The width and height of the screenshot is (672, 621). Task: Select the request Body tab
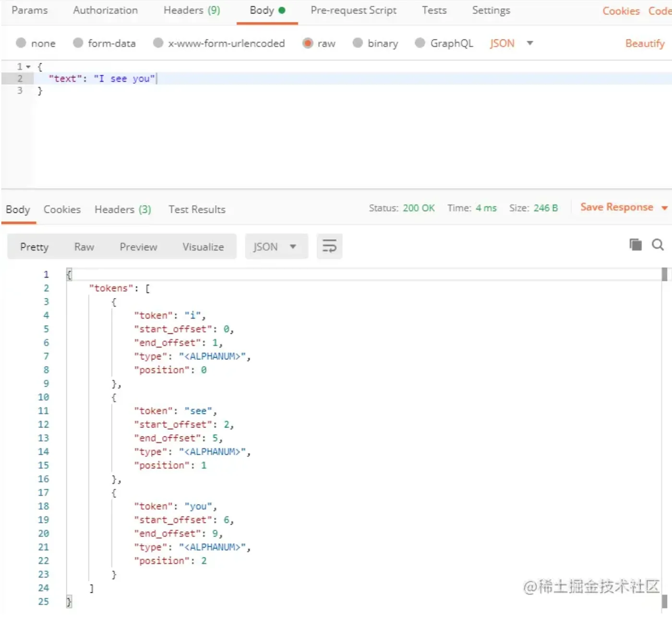pyautogui.click(x=267, y=11)
